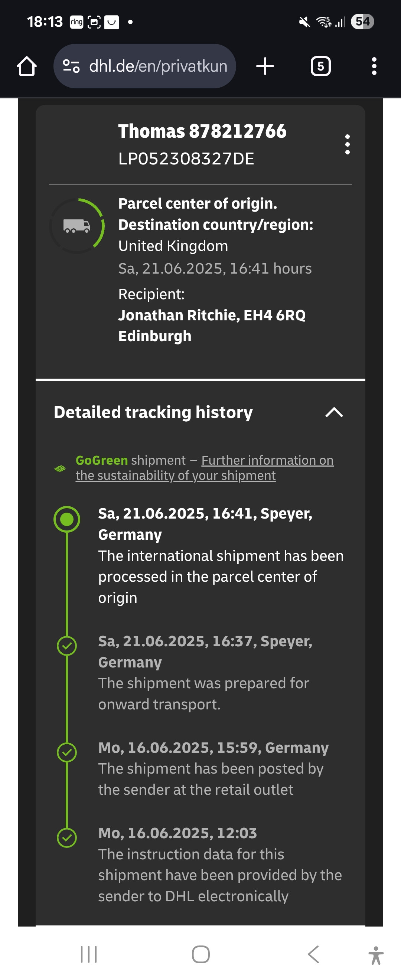
Task: Tap the Detailed tracking history heading
Action: click(153, 412)
